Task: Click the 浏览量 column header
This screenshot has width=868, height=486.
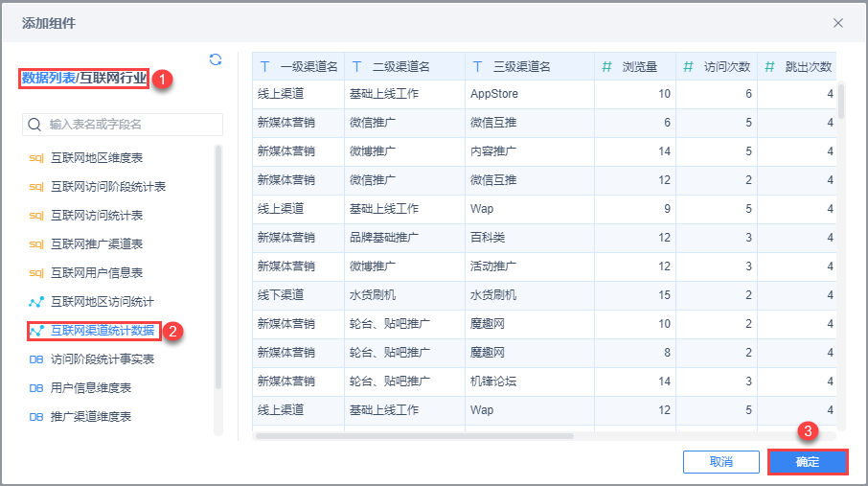Action: point(635,66)
